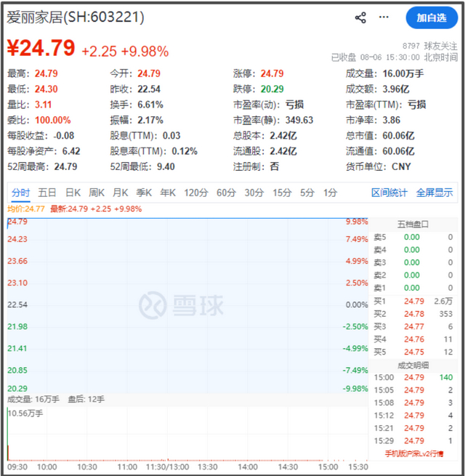Click the 成交额 3.96亿 value
This screenshot has height=476, width=465.
point(396,89)
